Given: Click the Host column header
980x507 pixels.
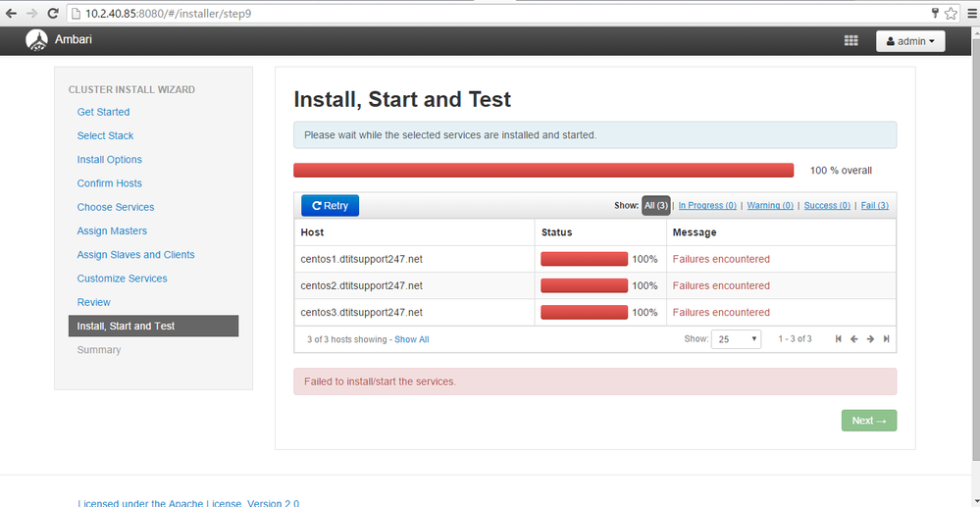Looking at the screenshot, I should point(312,232).
